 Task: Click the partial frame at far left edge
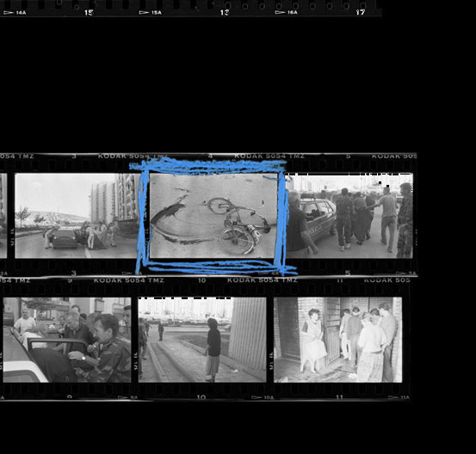click(x=3, y=216)
